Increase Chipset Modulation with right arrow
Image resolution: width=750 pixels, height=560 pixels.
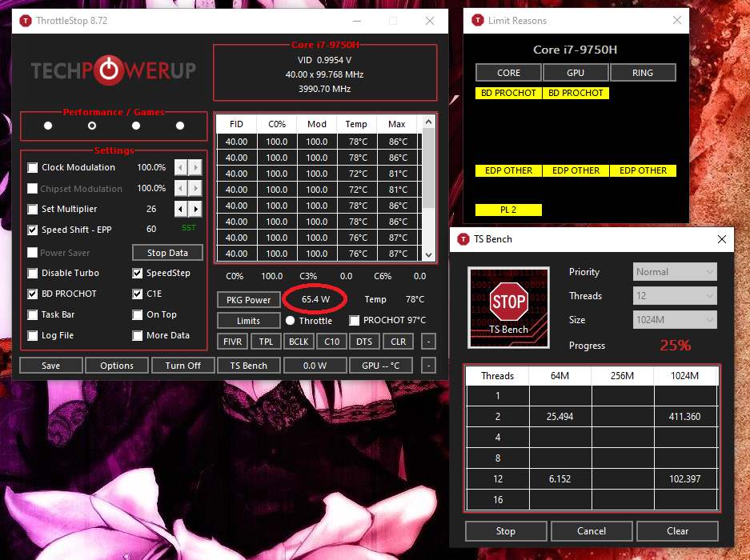point(195,189)
